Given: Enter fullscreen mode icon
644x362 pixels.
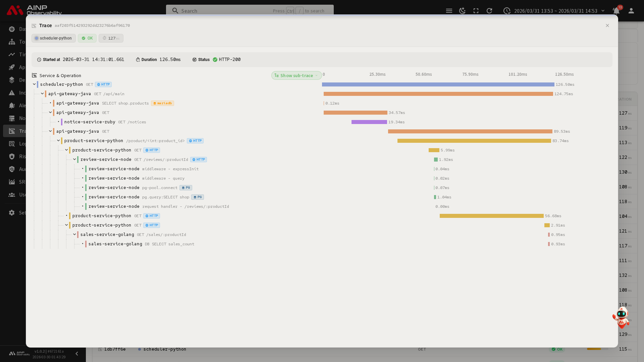Looking at the screenshot, I should [x=476, y=11].
